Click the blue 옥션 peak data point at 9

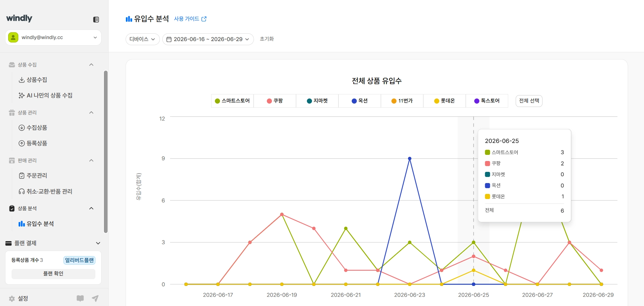410,159
